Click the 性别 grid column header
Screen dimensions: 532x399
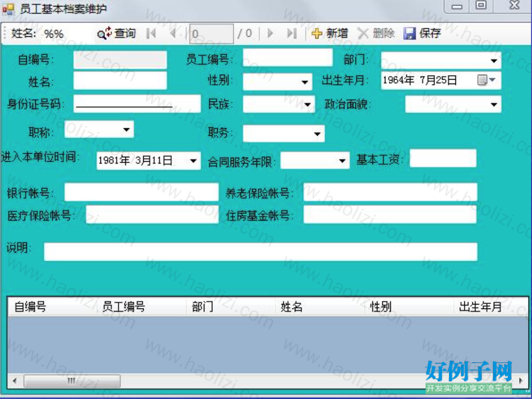409,307
